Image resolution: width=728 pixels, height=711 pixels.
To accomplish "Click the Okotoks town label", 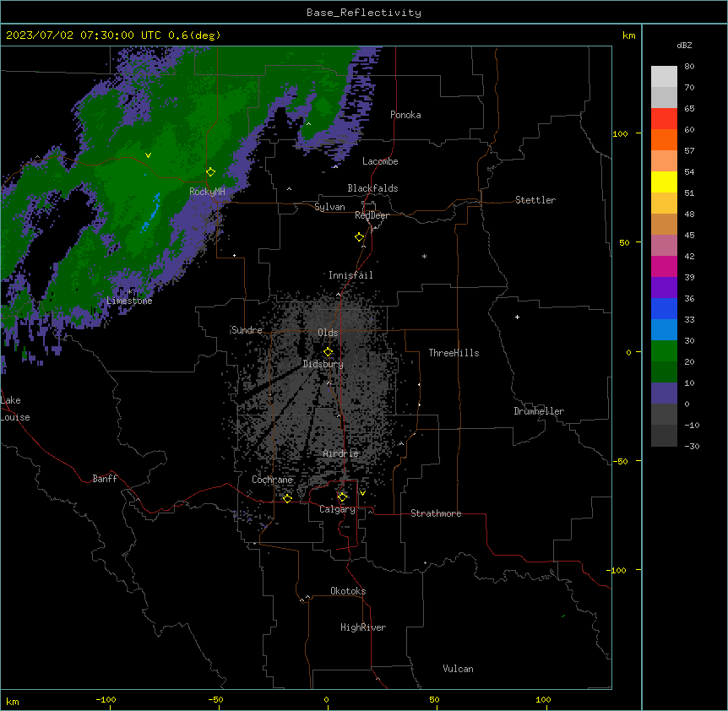I will (348, 591).
